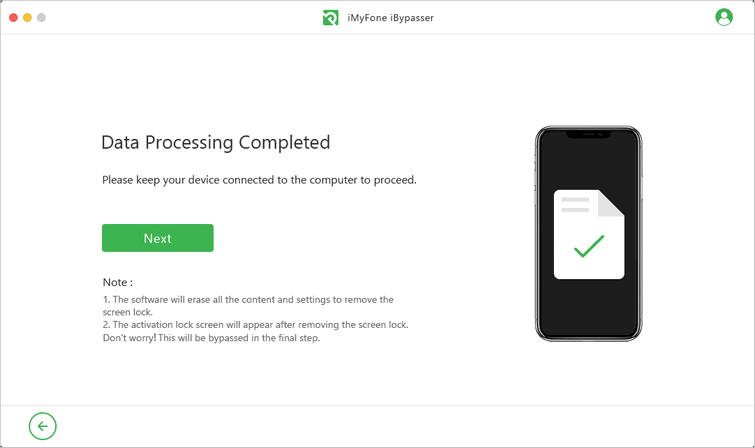Minimize the window with the yellow button

click(27, 17)
